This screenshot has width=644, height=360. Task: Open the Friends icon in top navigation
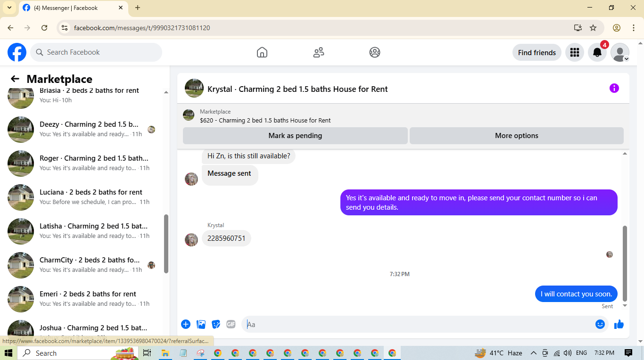point(319,52)
